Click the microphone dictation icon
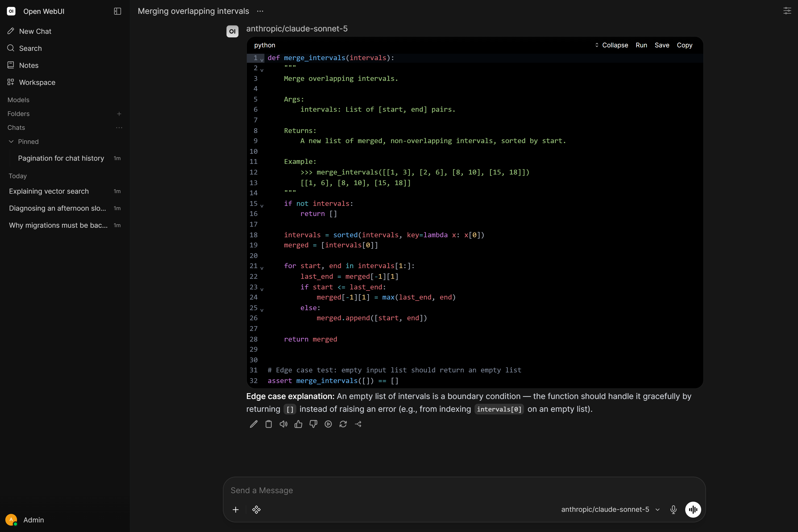The width and height of the screenshot is (798, 532). point(674,510)
